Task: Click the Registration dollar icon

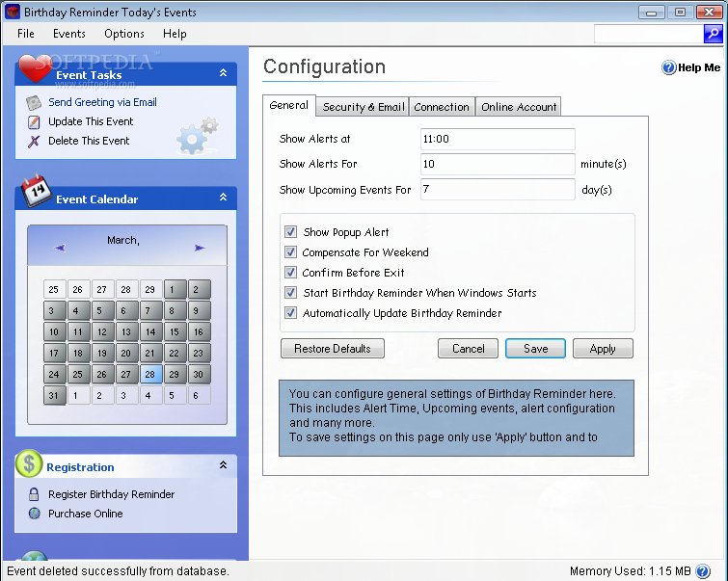Action: pyautogui.click(x=29, y=463)
